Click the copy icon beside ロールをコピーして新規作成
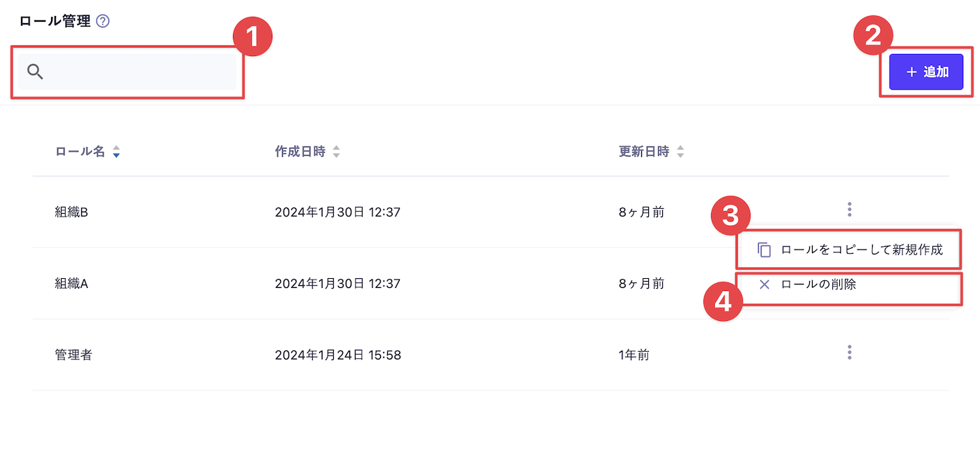Viewport: 980px width, 466px height. (764, 249)
